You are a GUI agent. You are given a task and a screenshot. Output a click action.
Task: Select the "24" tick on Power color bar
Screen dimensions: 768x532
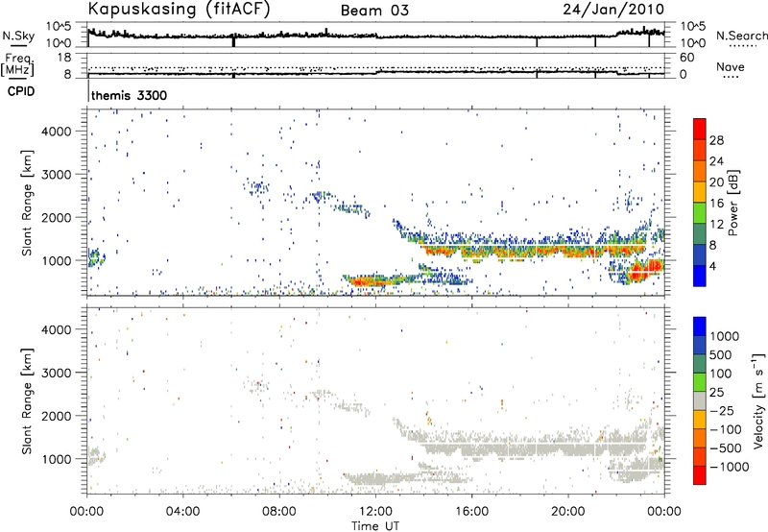coord(716,161)
